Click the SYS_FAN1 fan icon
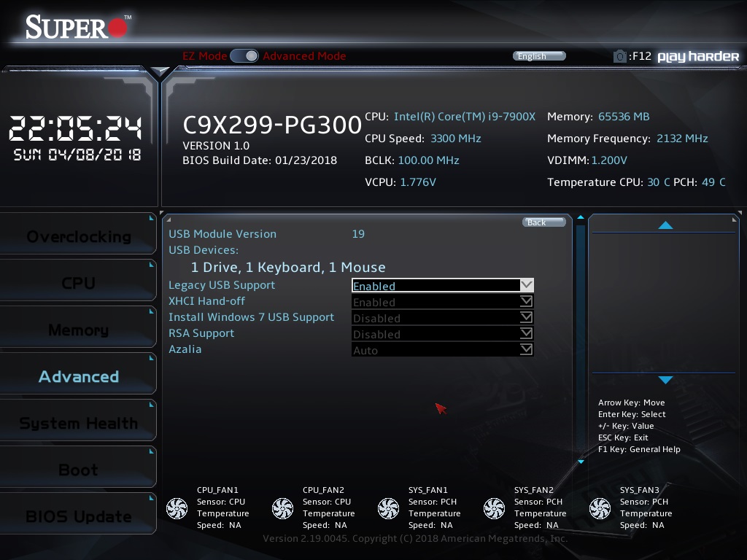Image resolution: width=747 pixels, height=560 pixels. tap(388, 508)
